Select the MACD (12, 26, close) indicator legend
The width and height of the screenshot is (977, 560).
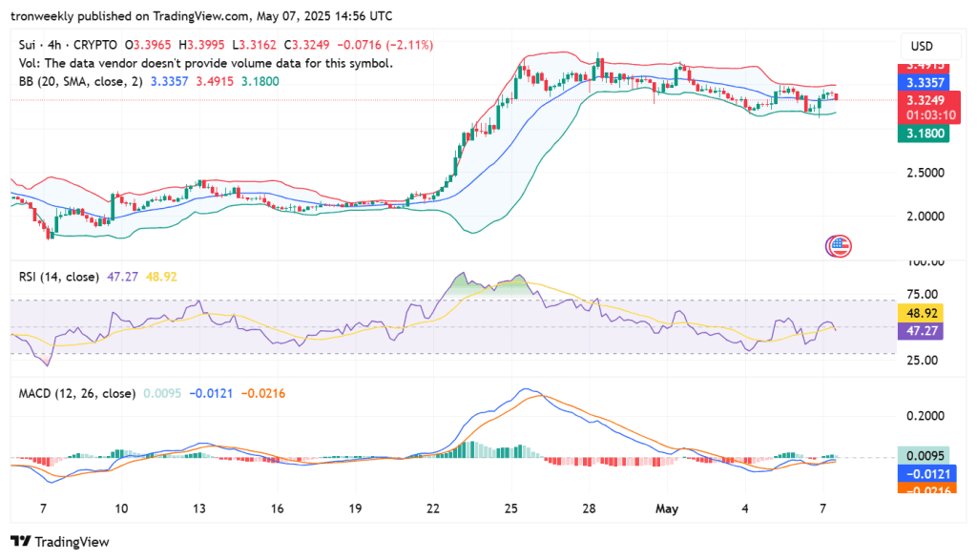(x=76, y=394)
